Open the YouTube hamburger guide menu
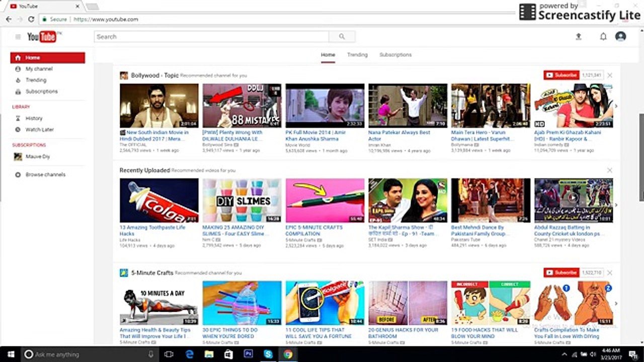Viewport: 644px width, 362px height. coord(18,37)
